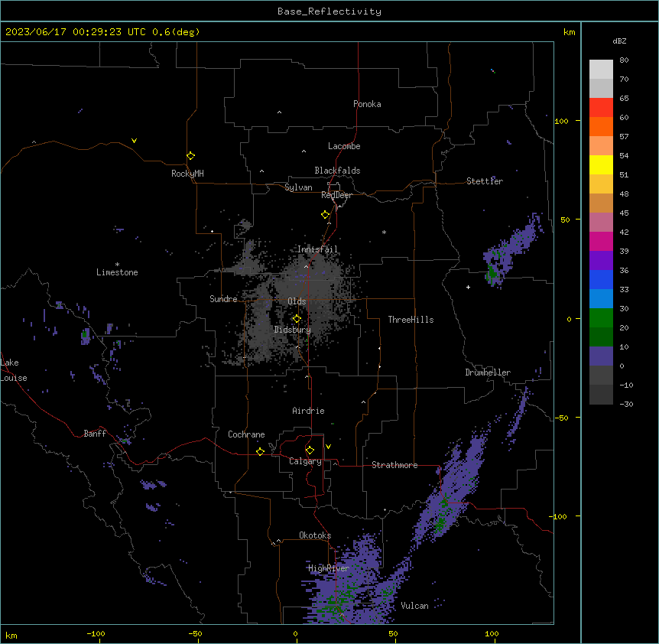Click the Okotoks label
This screenshot has width=659, height=644.
[x=315, y=535]
